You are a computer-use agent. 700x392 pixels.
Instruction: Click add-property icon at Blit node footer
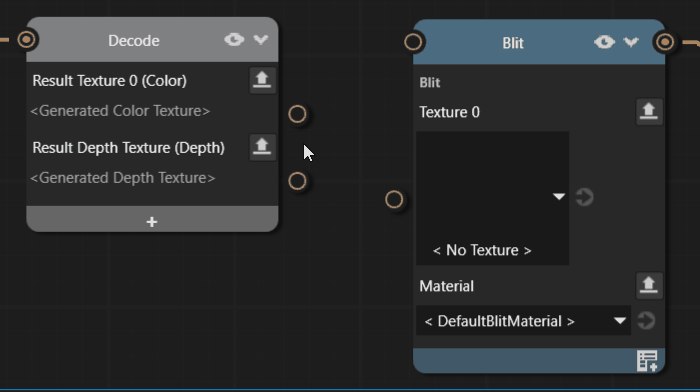tap(647, 361)
